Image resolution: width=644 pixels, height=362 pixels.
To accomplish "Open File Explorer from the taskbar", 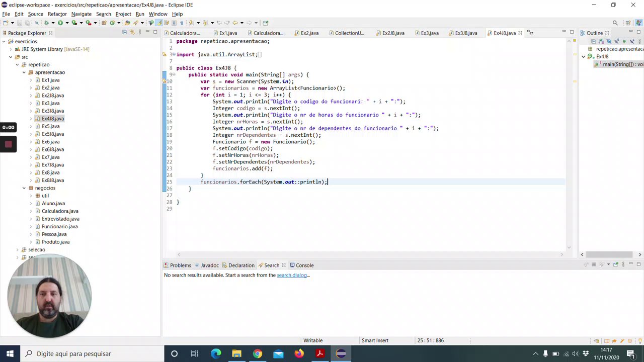I will click(x=236, y=353).
